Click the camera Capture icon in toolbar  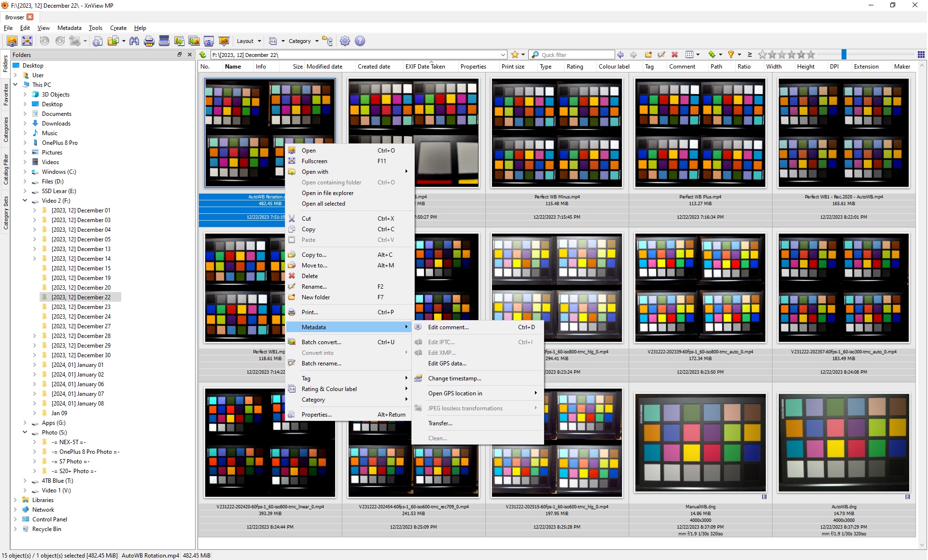209,41
